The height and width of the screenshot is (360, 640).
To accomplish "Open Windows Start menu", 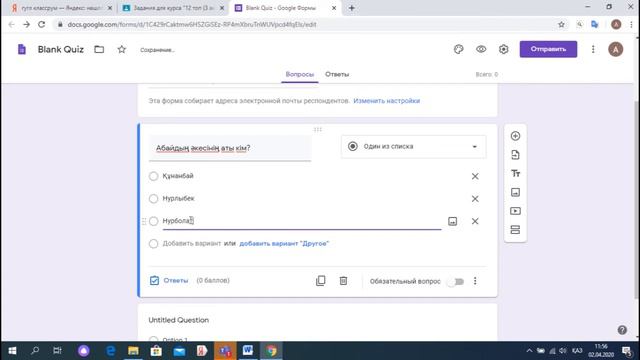I will (12, 351).
